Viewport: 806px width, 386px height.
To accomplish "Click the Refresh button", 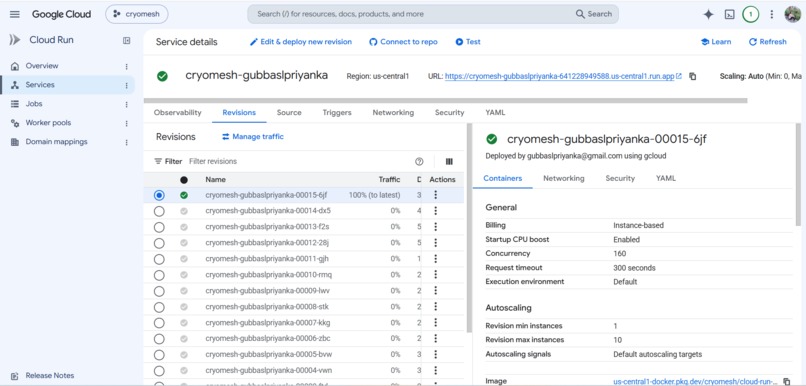I will click(767, 42).
